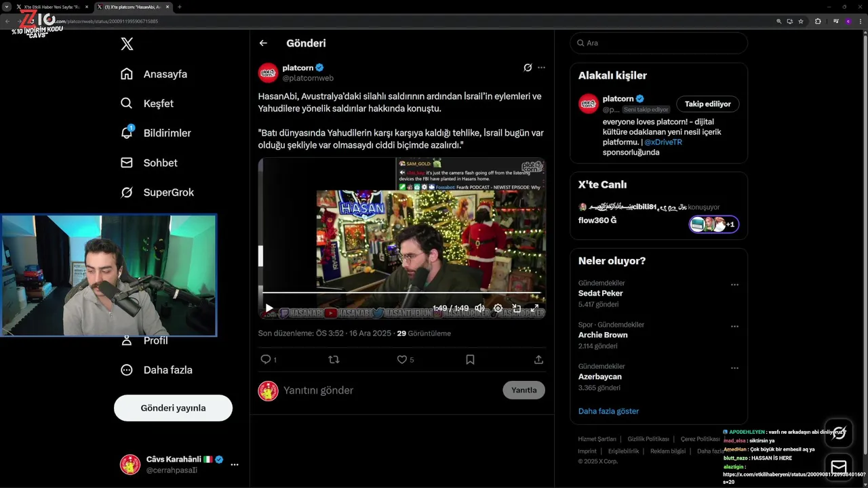Open Sohbet messages
The height and width of the screenshot is (488, 868).
pyautogui.click(x=149, y=163)
